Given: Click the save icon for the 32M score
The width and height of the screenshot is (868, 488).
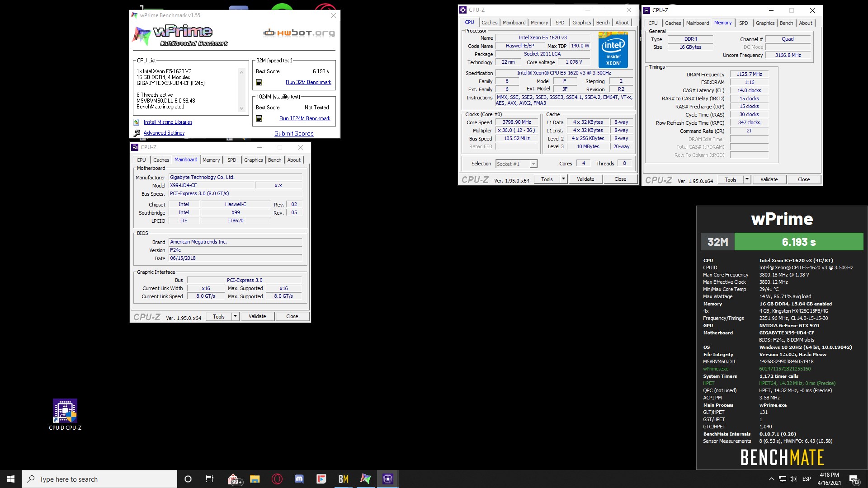Looking at the screenshot, I should coord(259,82).
